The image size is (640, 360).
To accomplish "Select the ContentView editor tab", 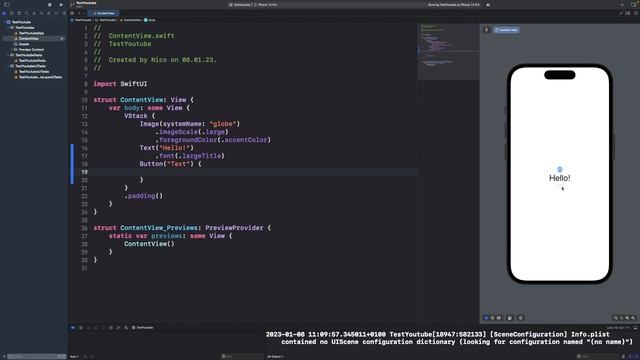I will coord(104,13).
